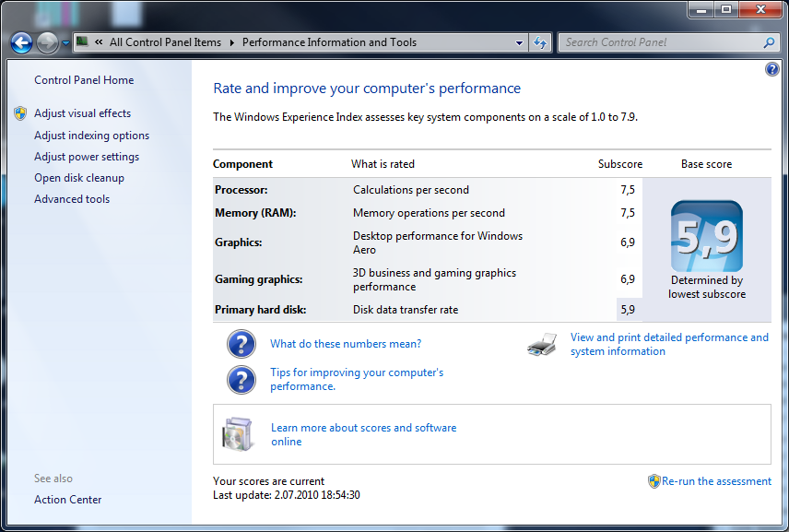Select All Control Panel Items breadcrumb
Screen dimensions: 789x532
pyautogui.click(x=165, y=42)
